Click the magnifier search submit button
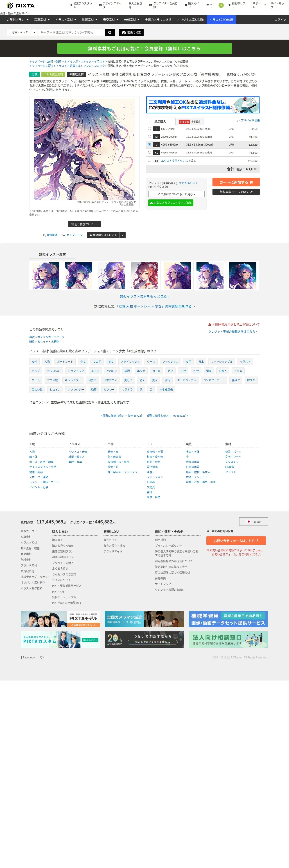This screenshot has height=868, width=289. point(110,32)
